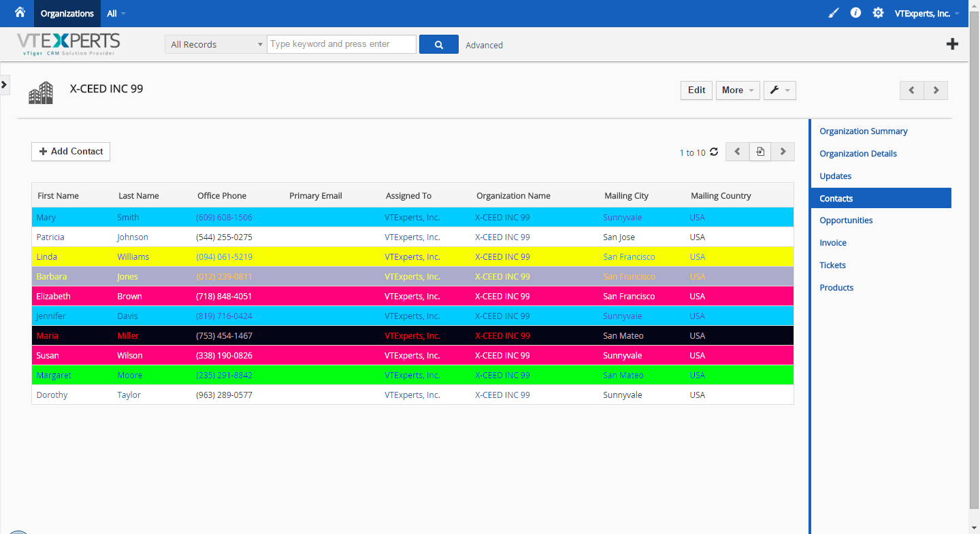Click San Mateo in Maria's row

623,336
